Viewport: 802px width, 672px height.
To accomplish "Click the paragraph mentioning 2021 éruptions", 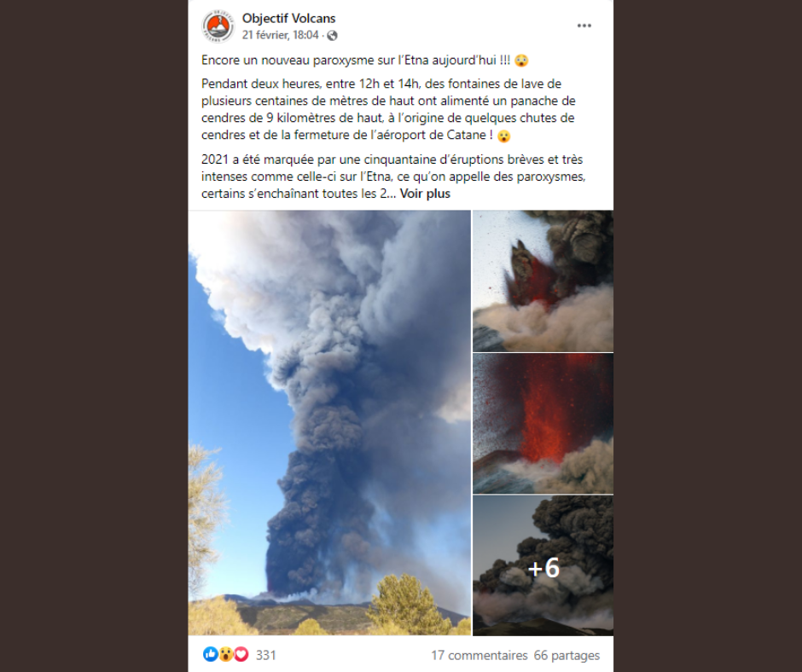I will tap(392, 177).
